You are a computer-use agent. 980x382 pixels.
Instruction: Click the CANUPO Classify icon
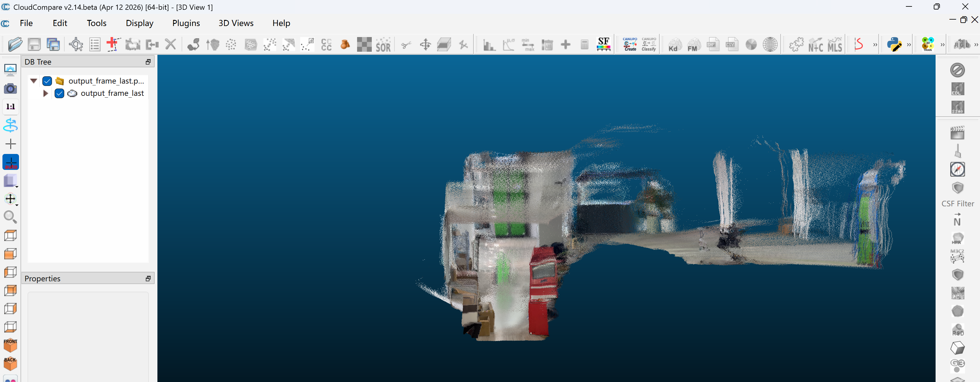pyautogui.click(x=649, y=44)
